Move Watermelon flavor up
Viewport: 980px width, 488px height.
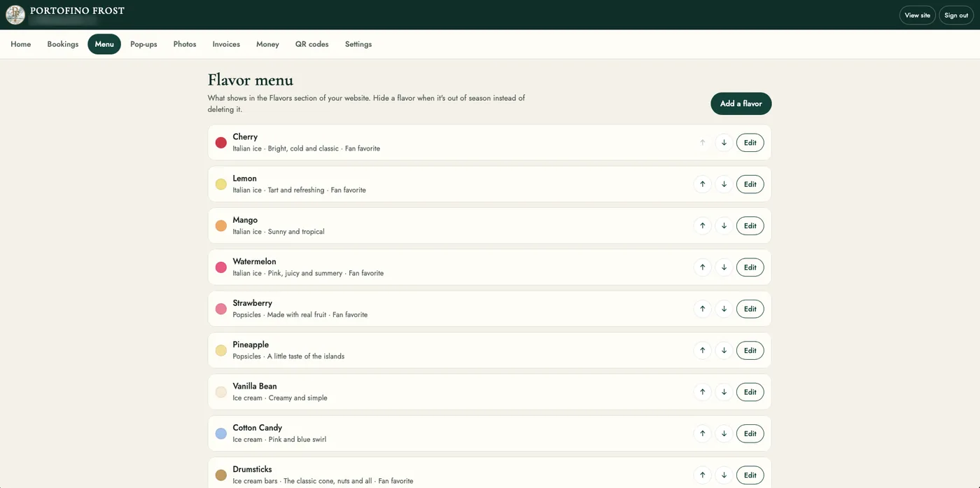(702, 267)
